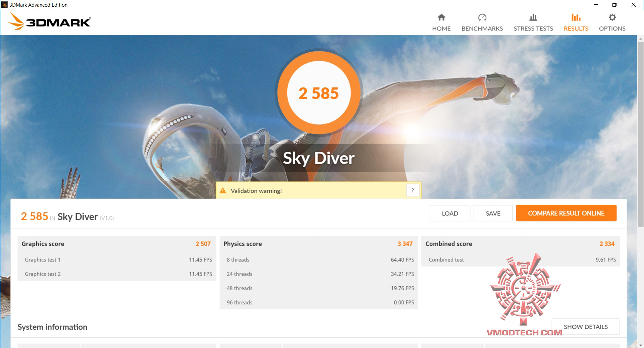The width and height of the screenshot is (644, 348).
Task: Click the Combined score header label
Action: (x=449, y=244)
